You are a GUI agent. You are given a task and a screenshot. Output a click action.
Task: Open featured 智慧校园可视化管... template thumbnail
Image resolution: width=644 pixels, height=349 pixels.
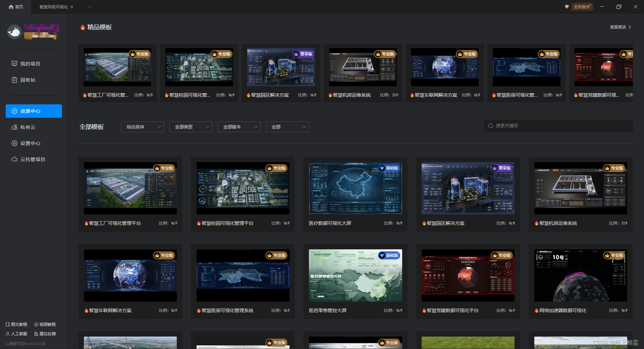(x=199, y=67)
